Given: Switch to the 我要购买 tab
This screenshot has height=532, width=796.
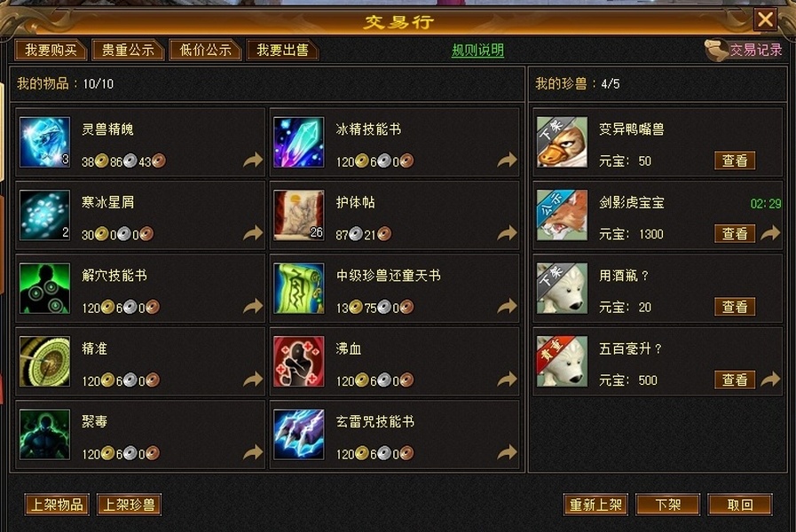Looking at the screenshot, I should coord(51,50).
